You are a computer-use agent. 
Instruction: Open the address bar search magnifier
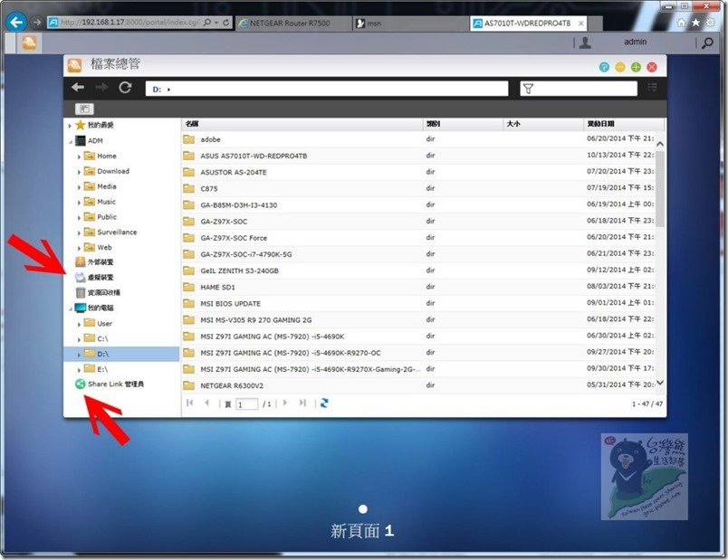pyautogui.click(x=207, y=23)
